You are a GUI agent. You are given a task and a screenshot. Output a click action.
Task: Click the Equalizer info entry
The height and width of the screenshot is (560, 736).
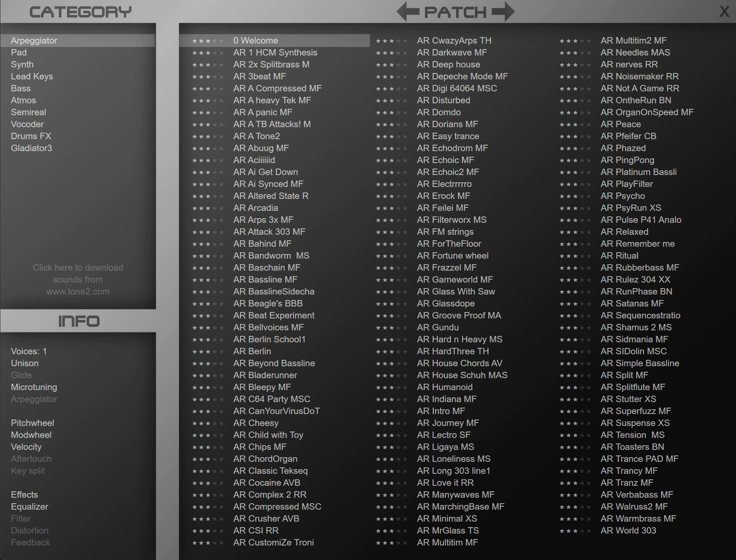(x=29, y=507)
